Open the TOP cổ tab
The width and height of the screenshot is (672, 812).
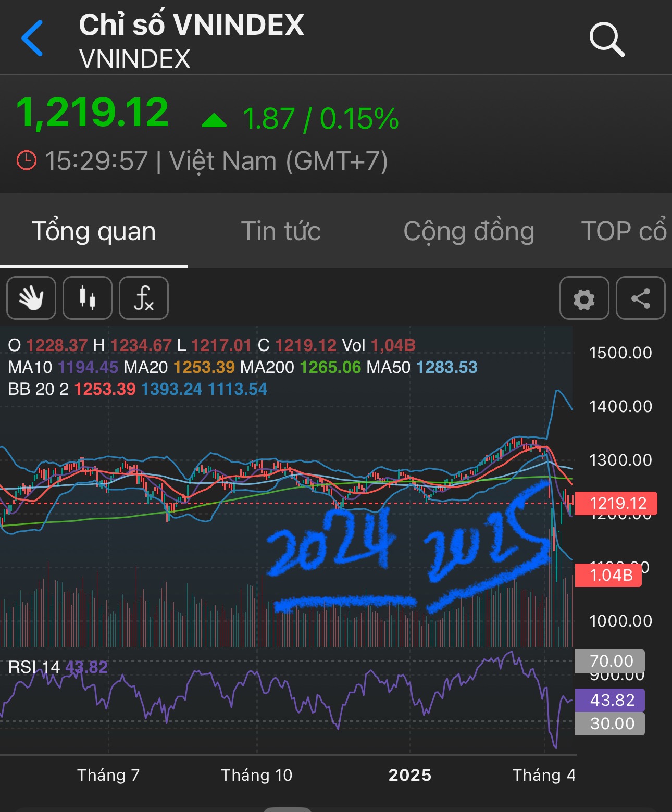coord(624,231)
